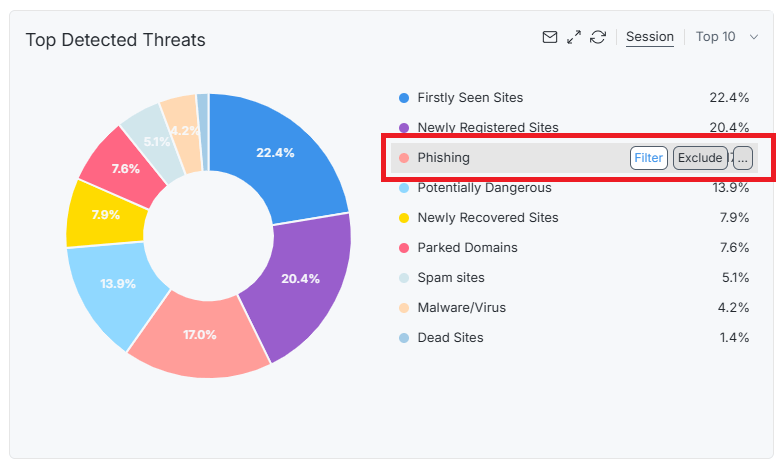This screenshot has height=464, width=783.
Task: Click the purple Newly Registered Sites legend dot
Action: (x=404, y=128)
